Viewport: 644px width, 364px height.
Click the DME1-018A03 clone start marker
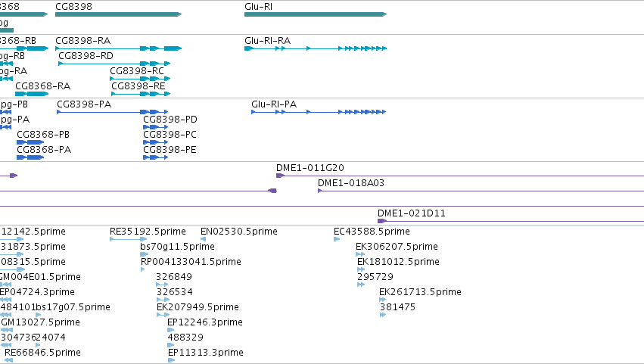pos(319,191)
